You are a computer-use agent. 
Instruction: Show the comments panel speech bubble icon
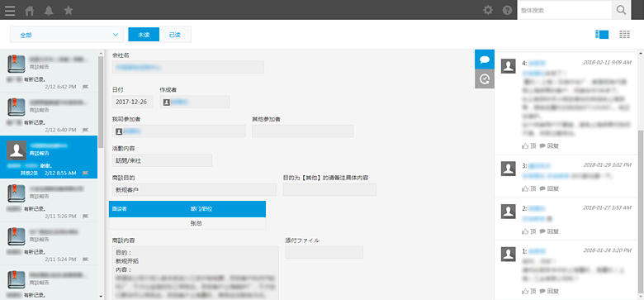tap(485, 60)
